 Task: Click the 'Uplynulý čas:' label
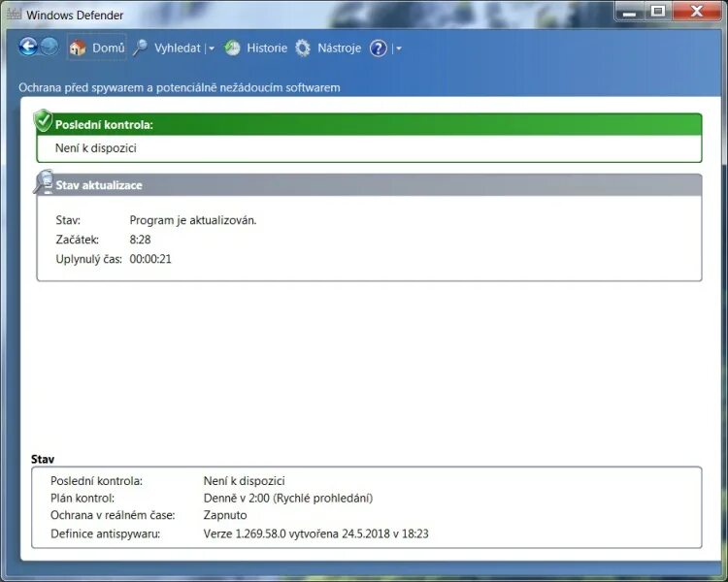pos(88,259)
